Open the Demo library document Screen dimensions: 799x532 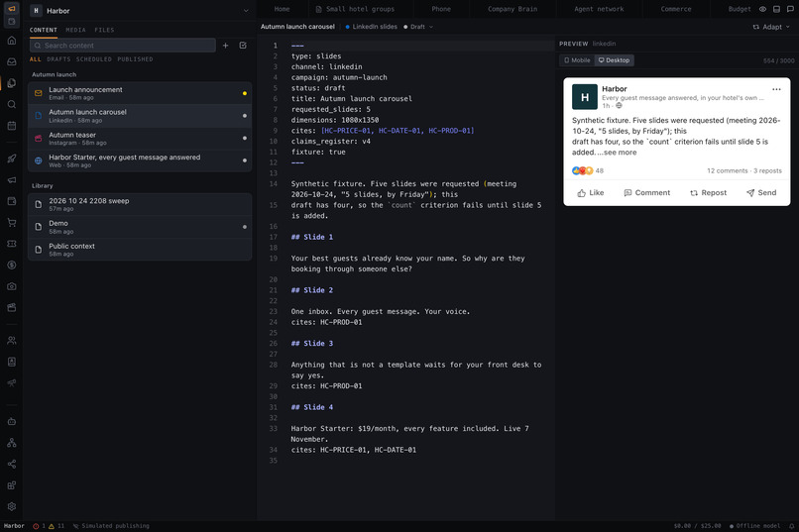coord(140,227)
